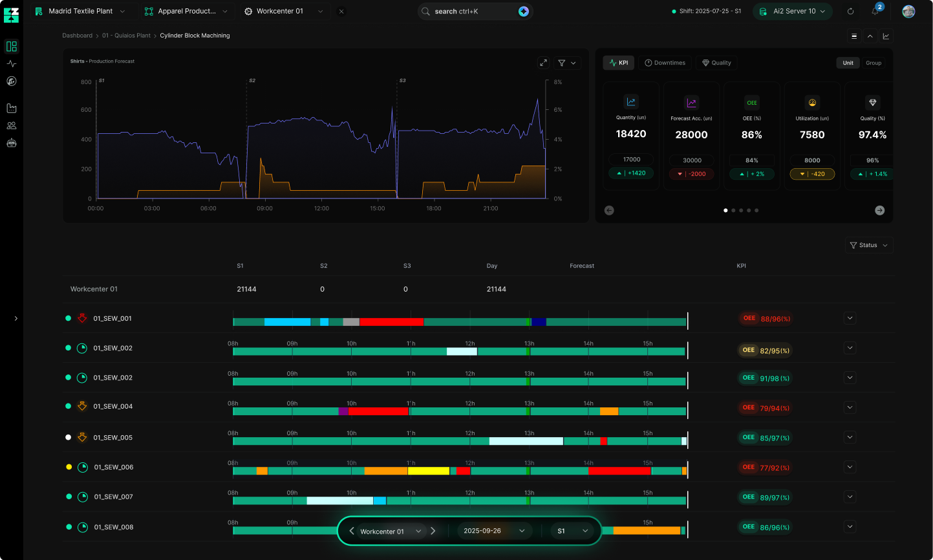Open the filter icon above the forecast chart
Image resolution: width=933 pixels, height=560 pixels.
[562, 63]
